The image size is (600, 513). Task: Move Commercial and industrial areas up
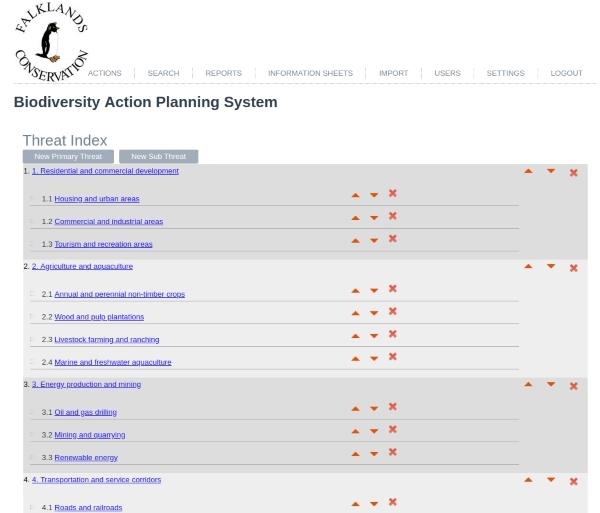pyautogui.click(x=355, y=218)
